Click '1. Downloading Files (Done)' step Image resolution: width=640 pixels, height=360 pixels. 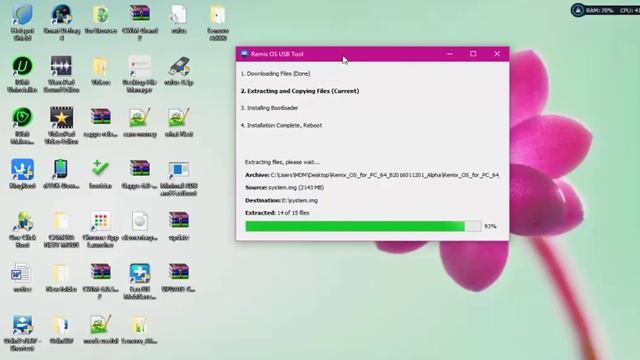coord(276,73)
